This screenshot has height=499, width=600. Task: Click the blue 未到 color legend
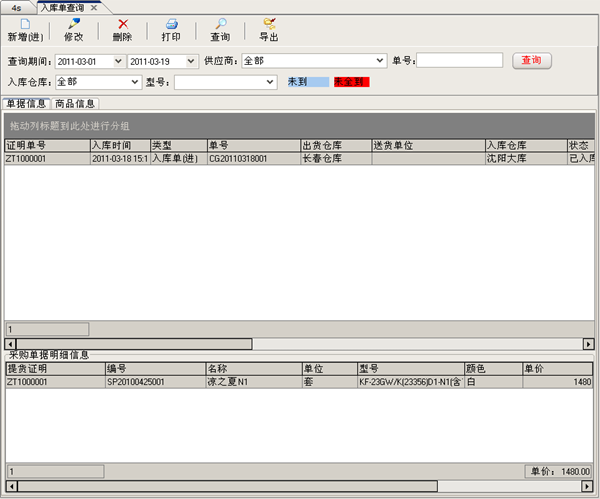pyautogui.click(x=306, y=82)
